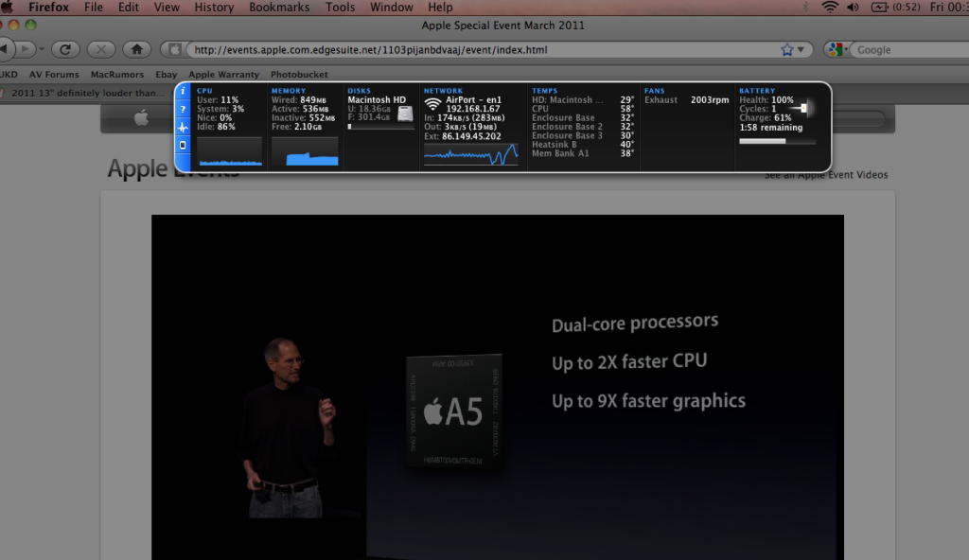Bookmark this page with the star icon
Image resolution: width=969 pixels, height=560 pixels.
coord(786,49)
